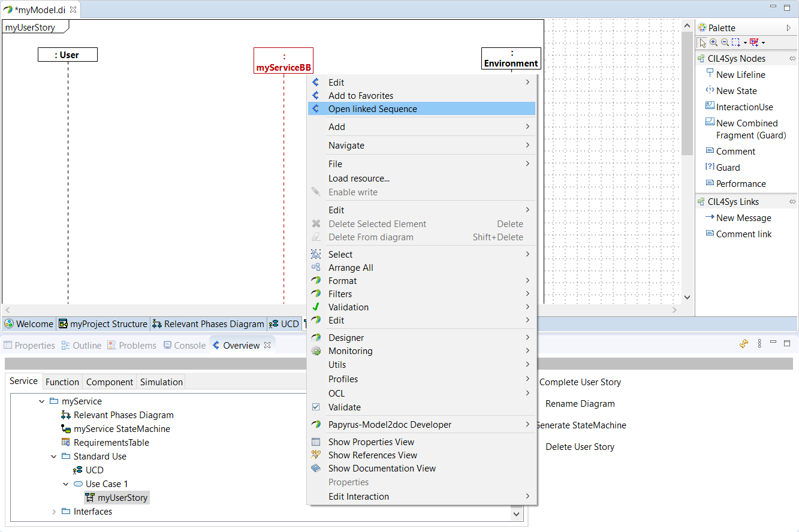The width and height of the screenshot is (799, 532).
Task: Select myUserStory in the tree
Action: (117, 498)
